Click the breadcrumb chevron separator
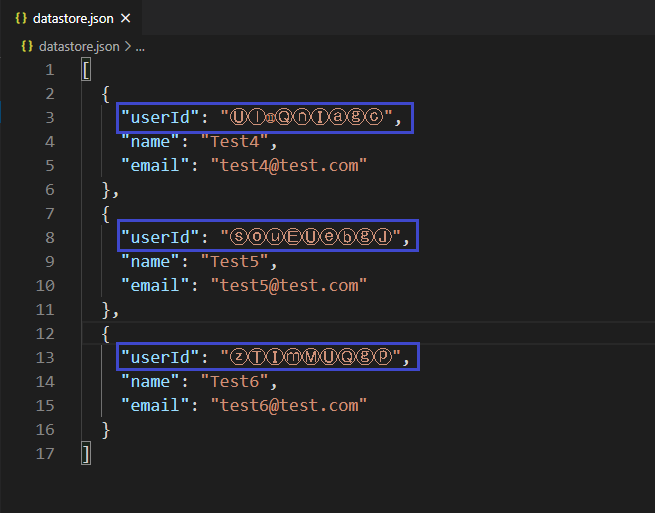The width and height of the screenshot is (655, 513). click(128, 46)
